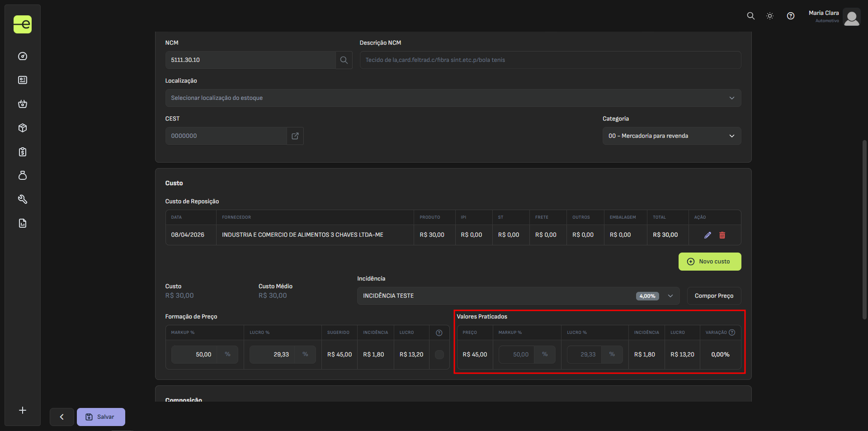Open the CEST external link icon

click(x=295, y=136)
